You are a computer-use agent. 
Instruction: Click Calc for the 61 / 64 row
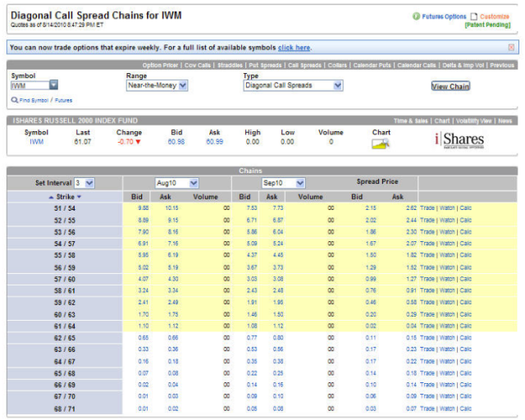point(465,326)
